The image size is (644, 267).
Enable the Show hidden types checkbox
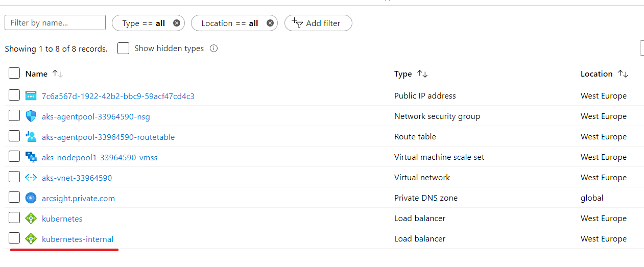coord(123,48)
